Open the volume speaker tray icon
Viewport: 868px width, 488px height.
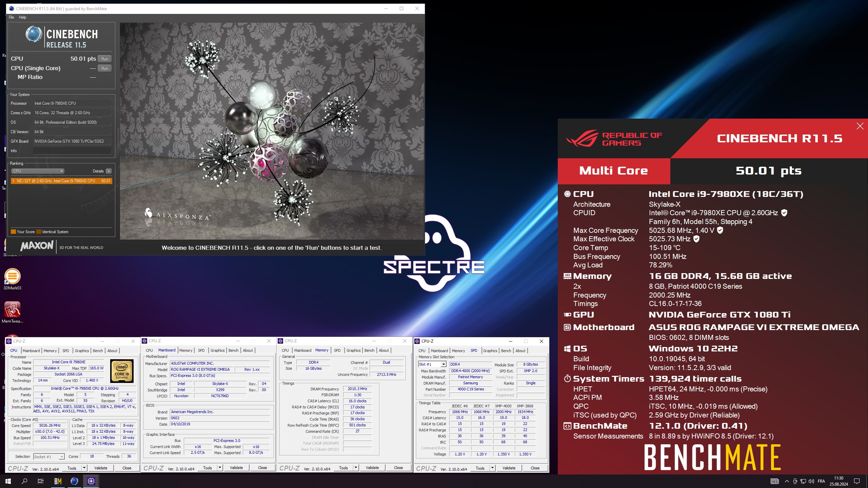(811, 481)
